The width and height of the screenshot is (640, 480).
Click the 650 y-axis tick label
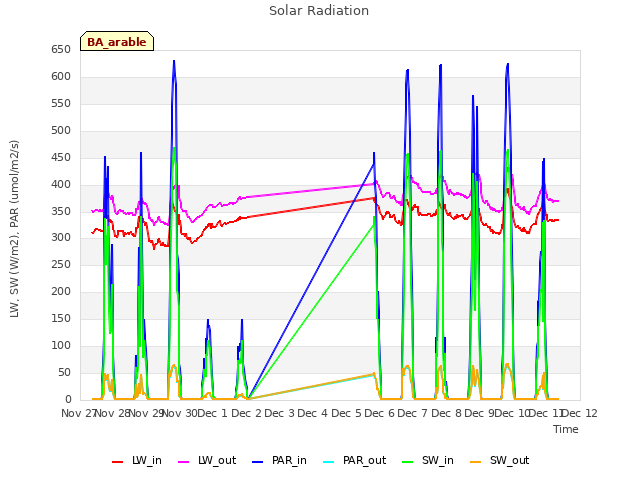click(x=61, y=49)
